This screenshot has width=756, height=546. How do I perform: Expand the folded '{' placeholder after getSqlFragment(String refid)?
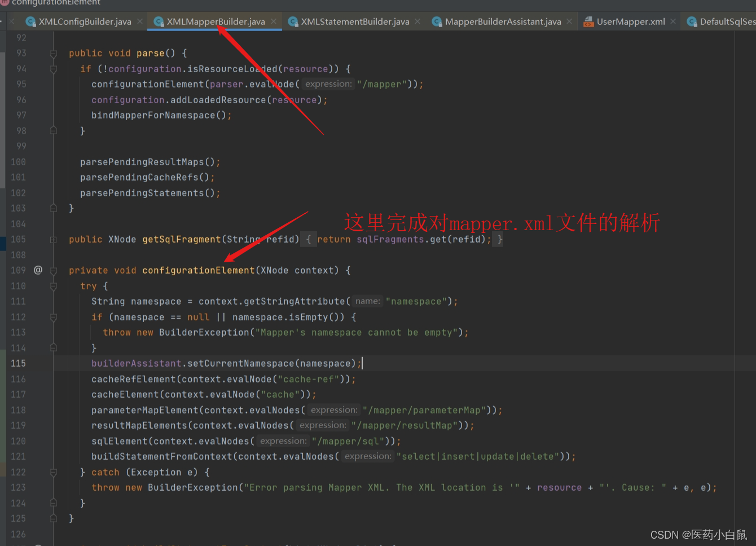[308, 239]
